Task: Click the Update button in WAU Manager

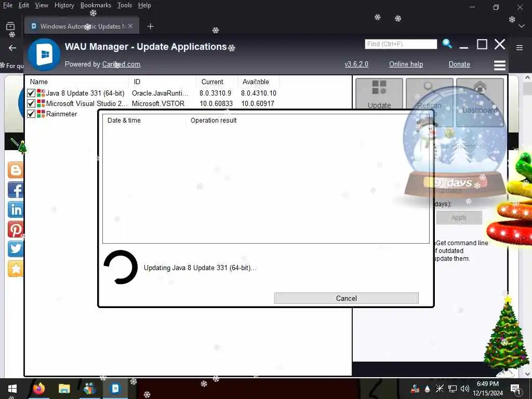Action: [379, 94]
